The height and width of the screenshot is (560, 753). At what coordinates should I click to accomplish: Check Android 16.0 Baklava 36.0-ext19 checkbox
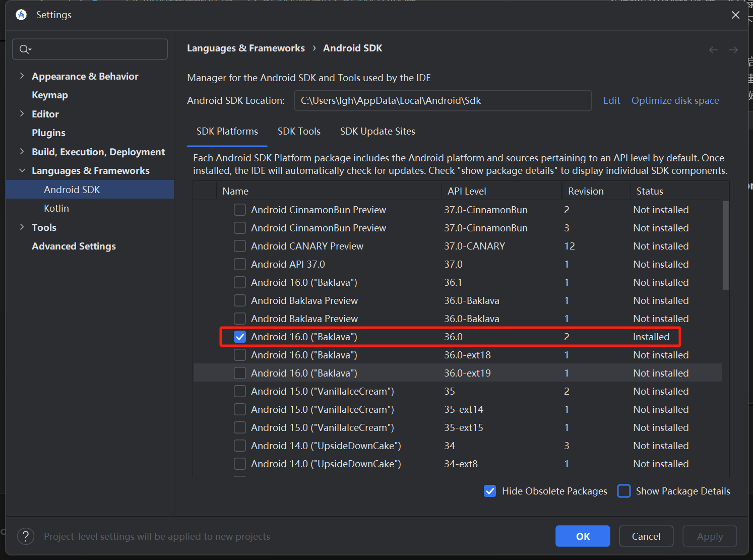click(240, 373)
